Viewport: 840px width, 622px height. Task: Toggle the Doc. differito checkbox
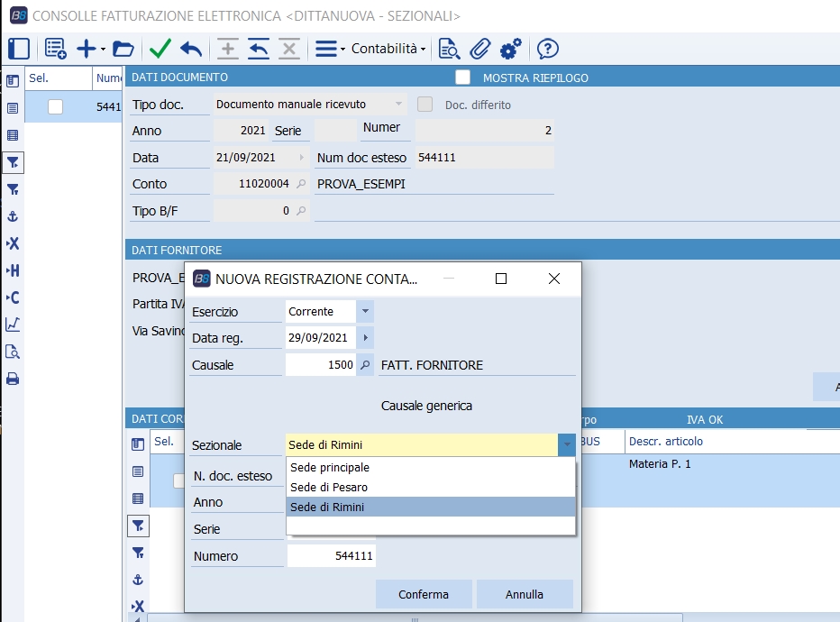point(425,105)
